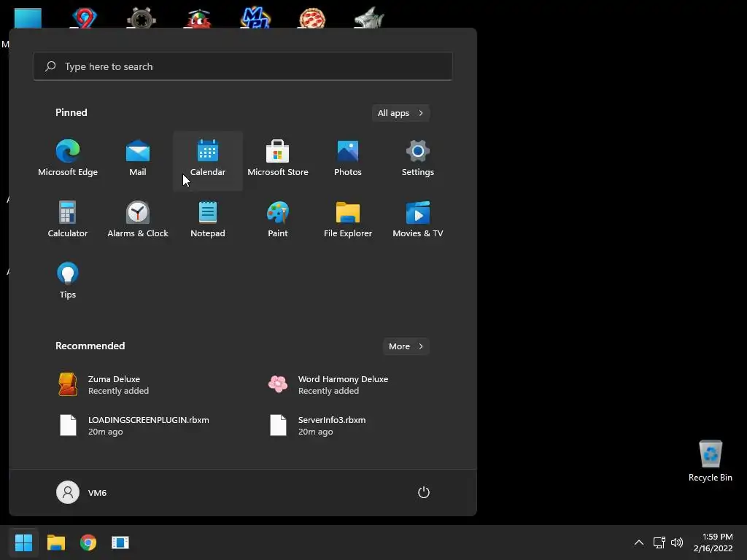Launch Google Chrome from the taskbar
The width and height of the screenshot is (747, 560).
(x=88, y=542)
